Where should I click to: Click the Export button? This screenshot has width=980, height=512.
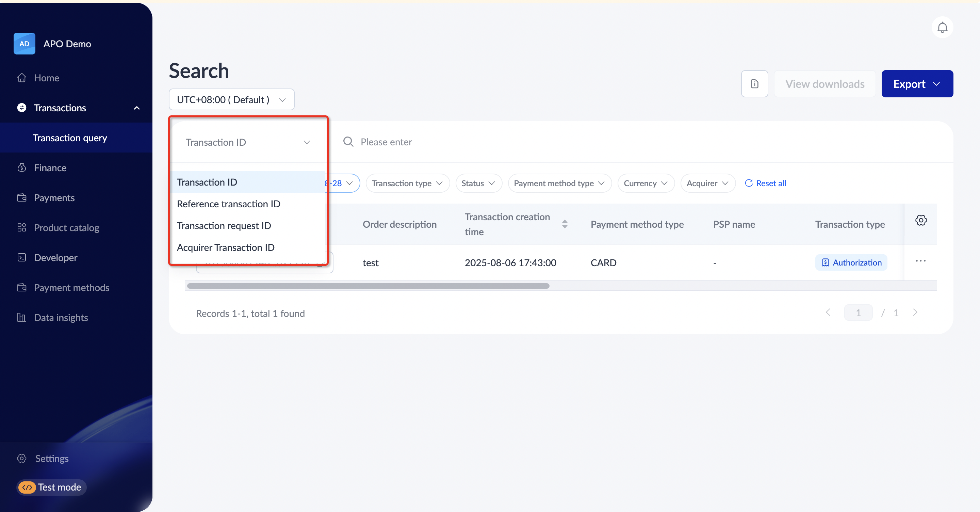pos(916,84)
